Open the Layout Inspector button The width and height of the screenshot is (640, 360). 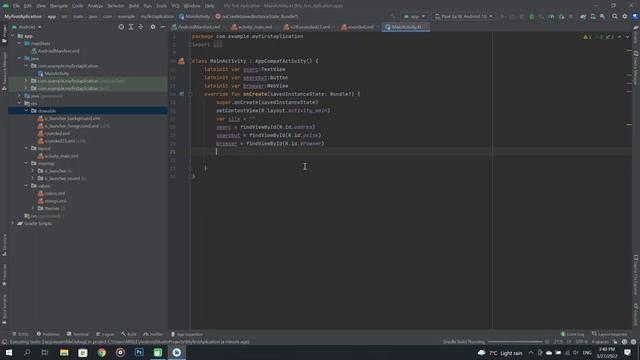point(609,334)
